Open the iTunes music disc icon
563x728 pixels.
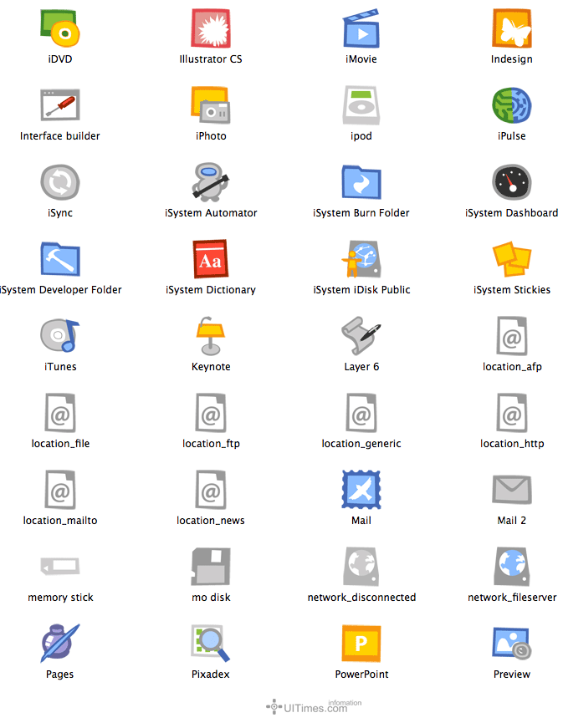pos(60,336)
